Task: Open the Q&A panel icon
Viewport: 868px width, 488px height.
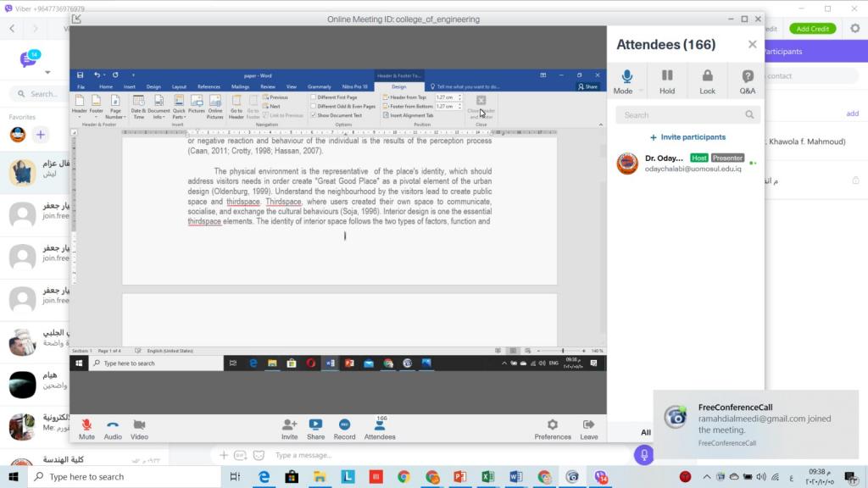Action: point(747,79)
